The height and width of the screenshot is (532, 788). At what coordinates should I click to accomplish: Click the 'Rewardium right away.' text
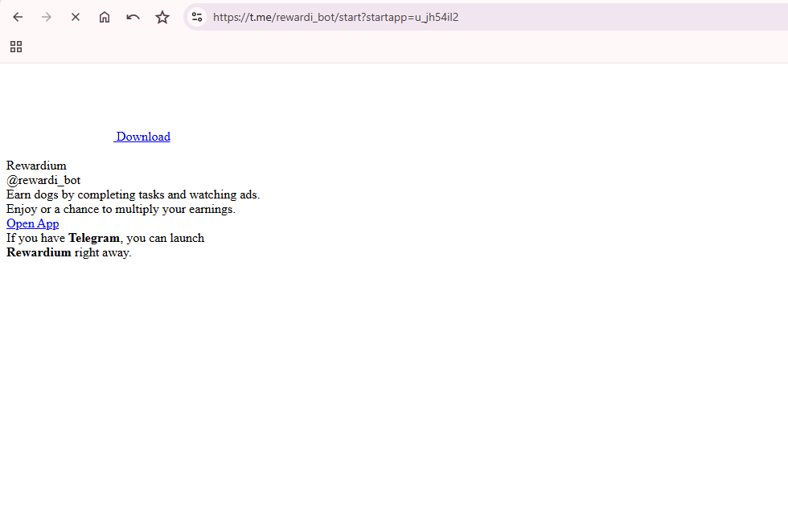coord(69,252)
